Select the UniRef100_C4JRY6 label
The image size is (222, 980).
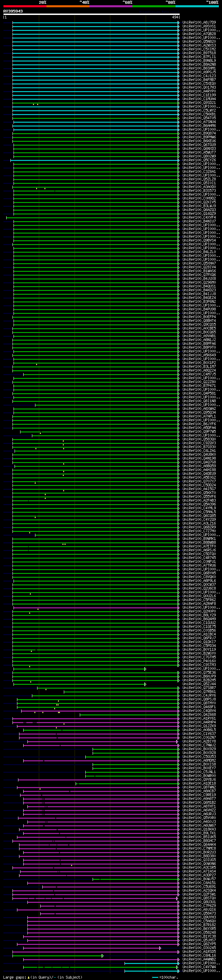click(199, 695)
